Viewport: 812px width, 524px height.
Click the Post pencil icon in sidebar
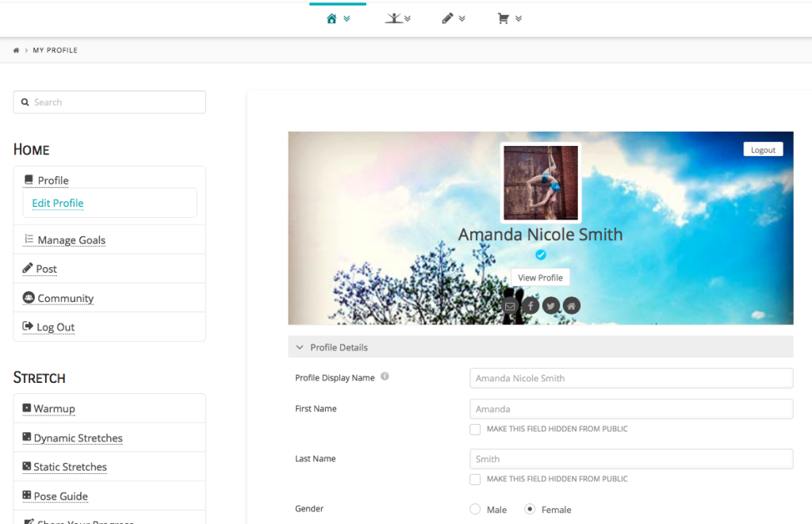pyautogui.click(x=28, y=268)
